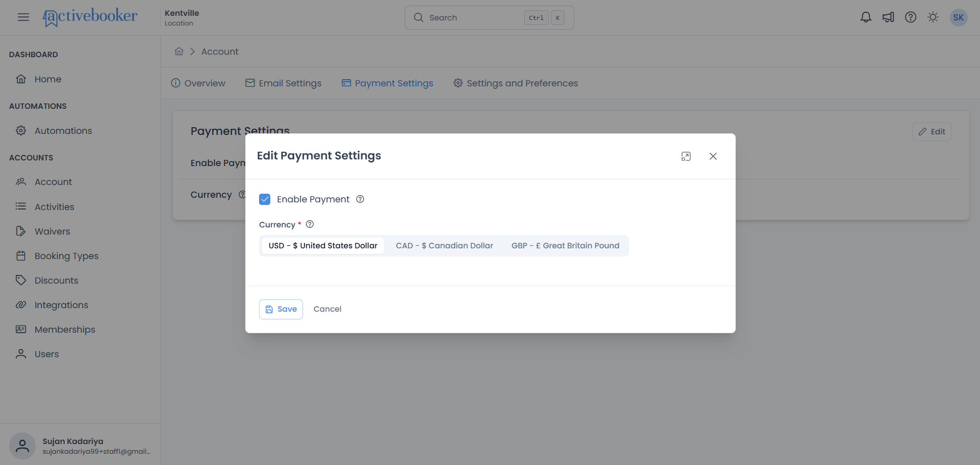Click the Users person icon

[x=21, y=354]
